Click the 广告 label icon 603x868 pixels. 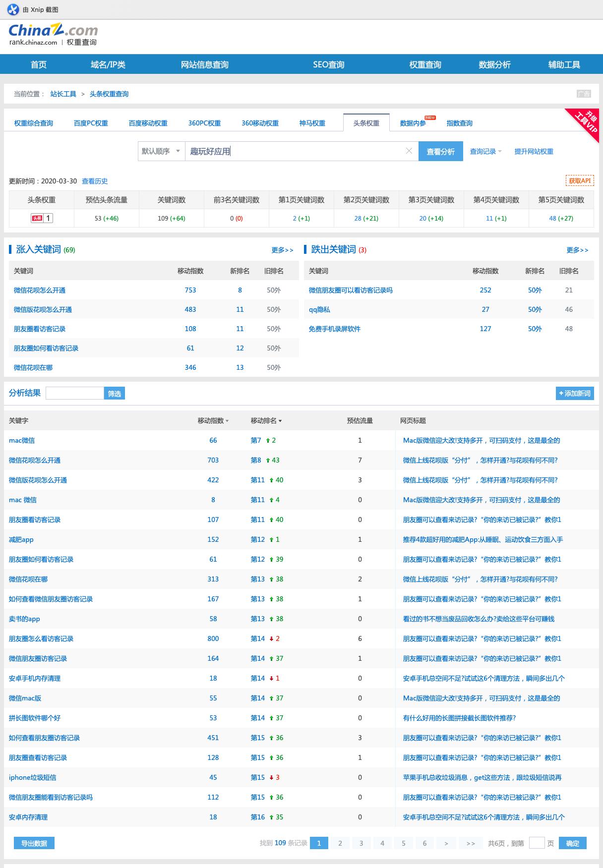[x=584, y=94]
